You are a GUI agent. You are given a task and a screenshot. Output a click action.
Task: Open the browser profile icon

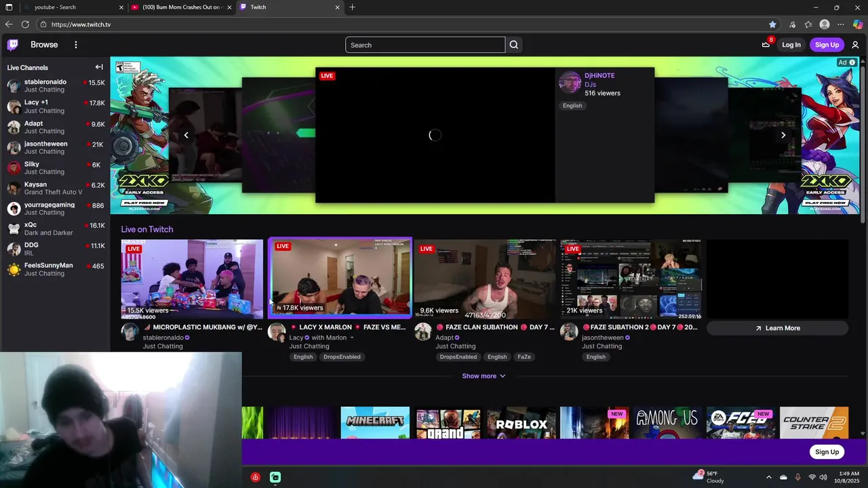[x=825, y=24]
